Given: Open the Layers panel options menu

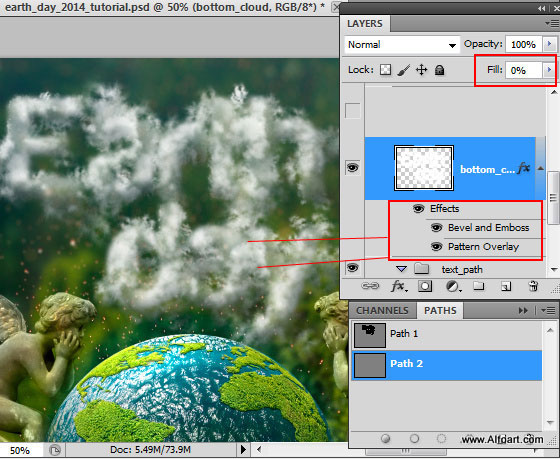Looking at the screenshot, I should click(552, 24).
